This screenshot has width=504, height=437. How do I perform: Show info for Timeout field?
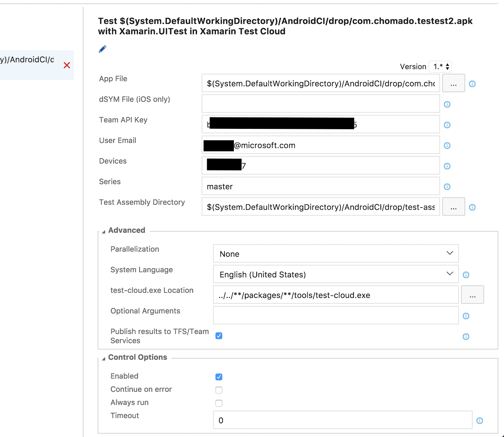480,420
